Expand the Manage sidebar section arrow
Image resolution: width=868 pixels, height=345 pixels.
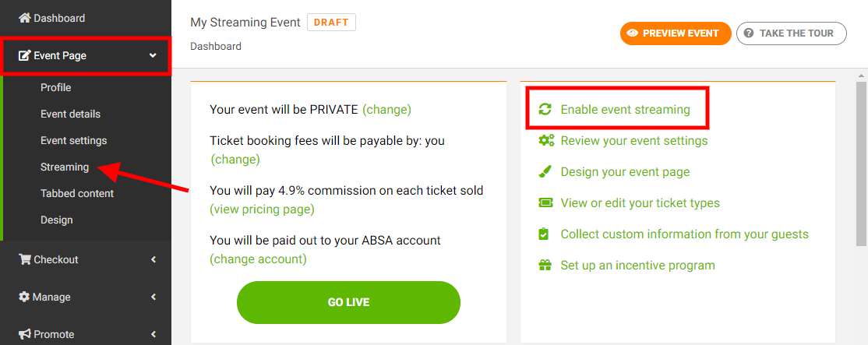(x=153, y=297)
